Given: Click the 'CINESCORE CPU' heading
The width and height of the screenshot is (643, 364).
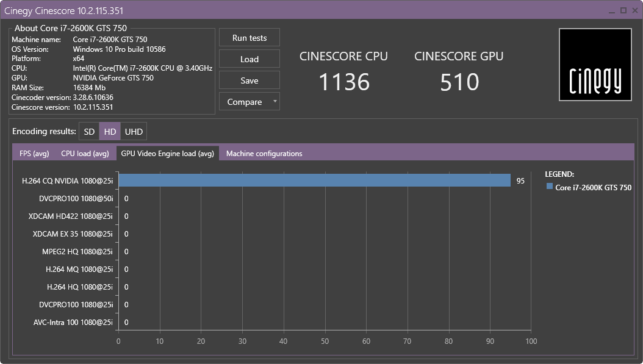Looking at the screenshot, I should 343,56.
